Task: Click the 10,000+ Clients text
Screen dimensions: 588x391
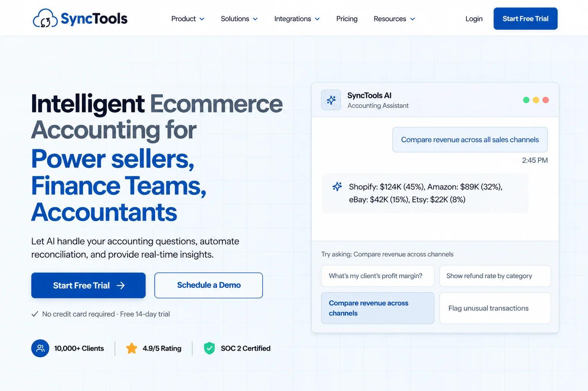Action: click(79, 348)
